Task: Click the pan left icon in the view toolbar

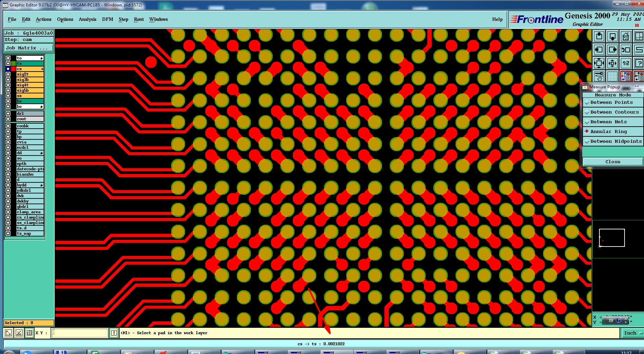Action: pyautogui.click(x=599, y=50)
